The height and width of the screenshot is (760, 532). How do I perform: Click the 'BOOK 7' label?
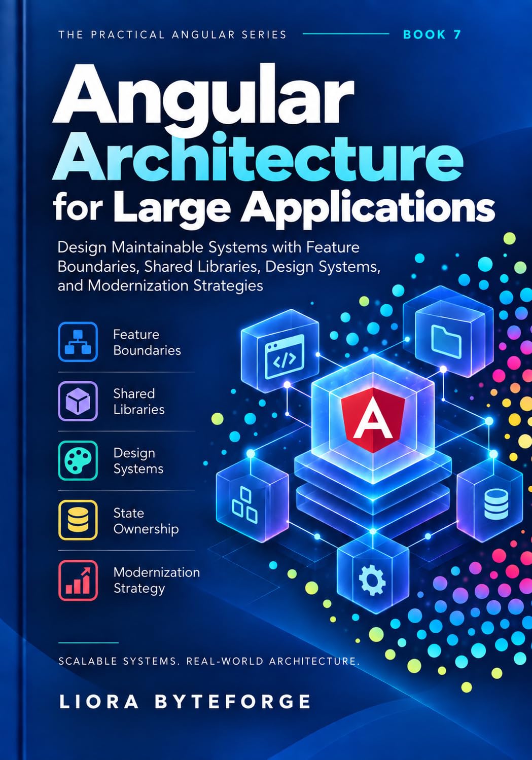[x=432, y=34]
